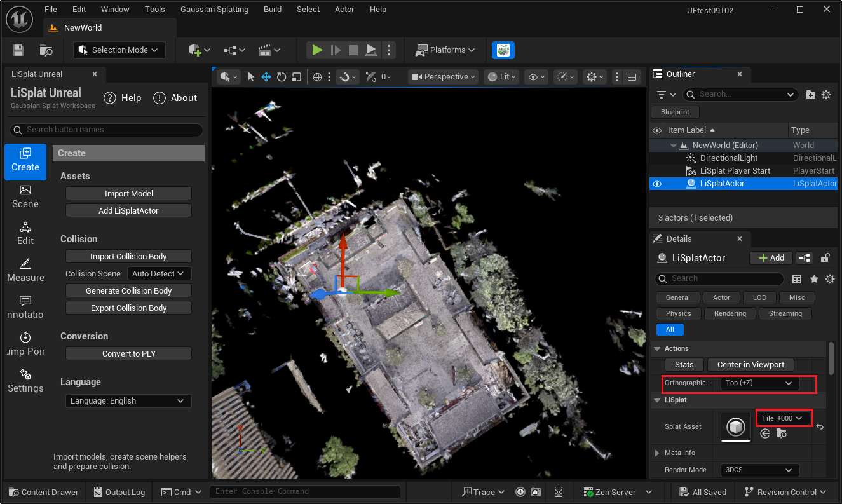This screenshot has width=842, height=504.
Task: Expand the Meta Info property row
Action: coord(657,453)
